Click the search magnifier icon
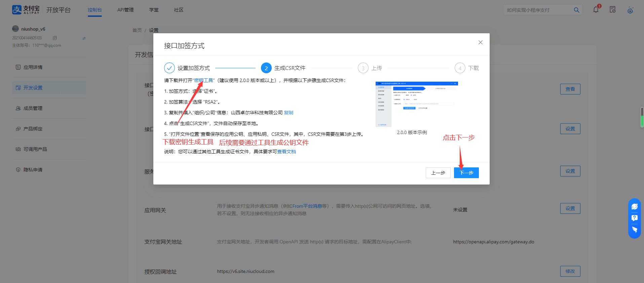Viewport: 644px width, 283px height. 576,10
